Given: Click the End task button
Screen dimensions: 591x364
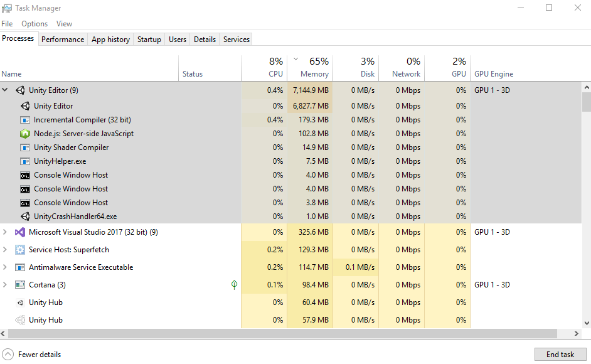Looking at the screenshot, I should 560,355.
